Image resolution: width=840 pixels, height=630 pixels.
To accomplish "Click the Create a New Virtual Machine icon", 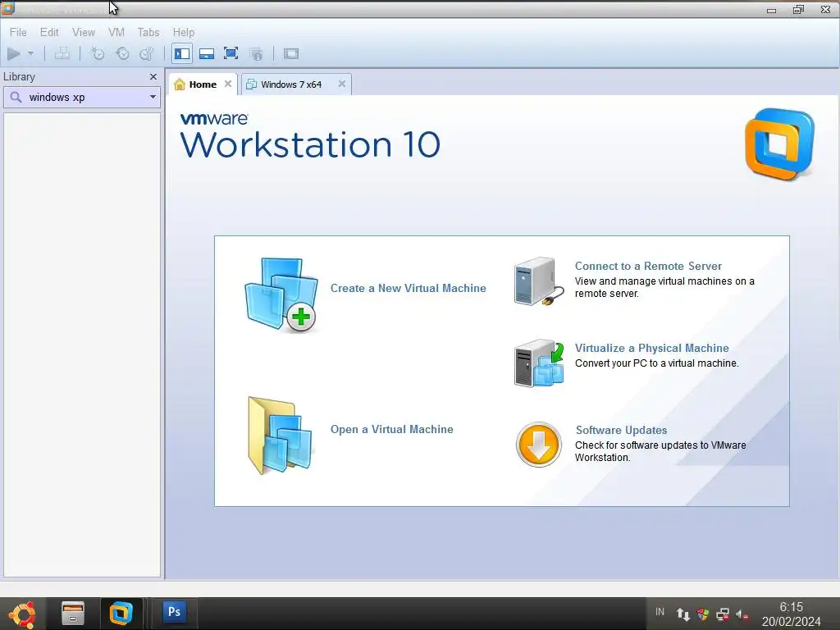I will tap(282, 294).
